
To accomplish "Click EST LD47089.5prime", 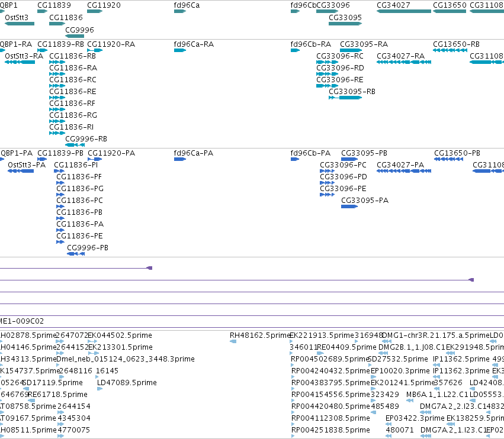I will [127, 382].
